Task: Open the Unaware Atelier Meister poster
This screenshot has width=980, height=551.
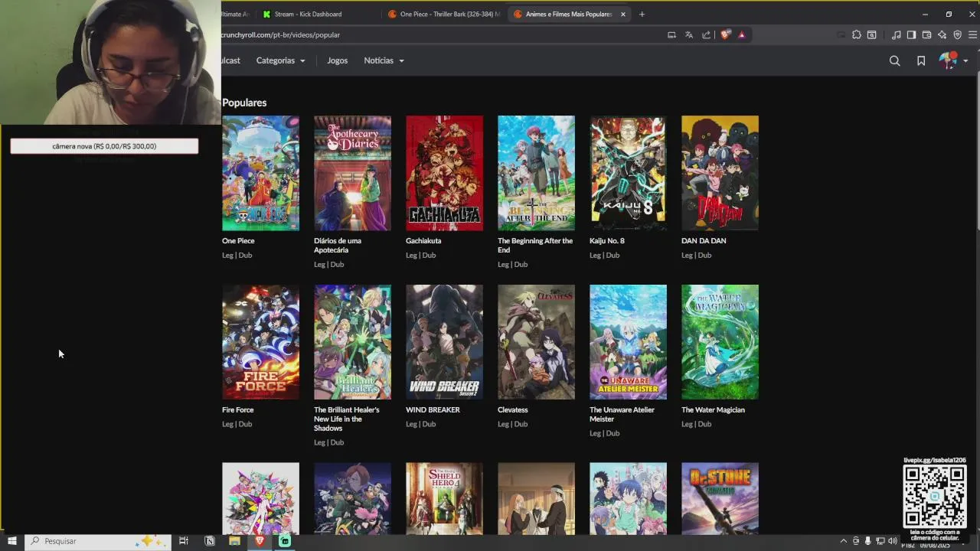Action: click(628, 342)
